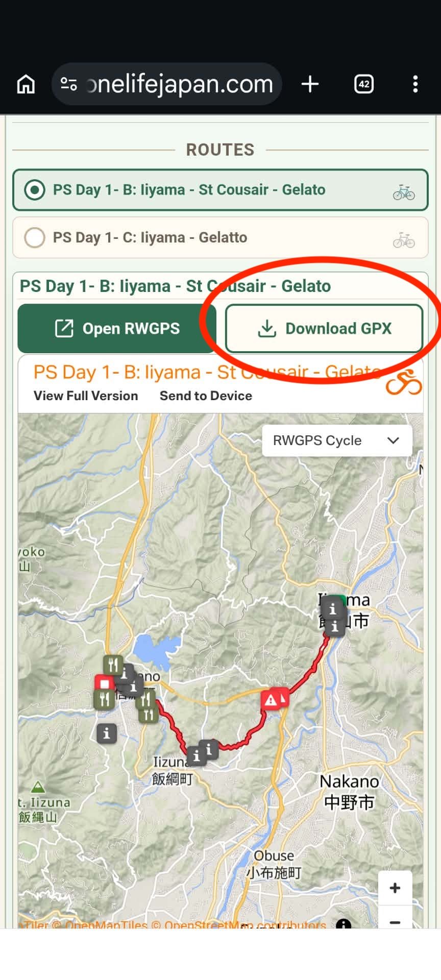Tap the red route end marker

click(105, 683)
